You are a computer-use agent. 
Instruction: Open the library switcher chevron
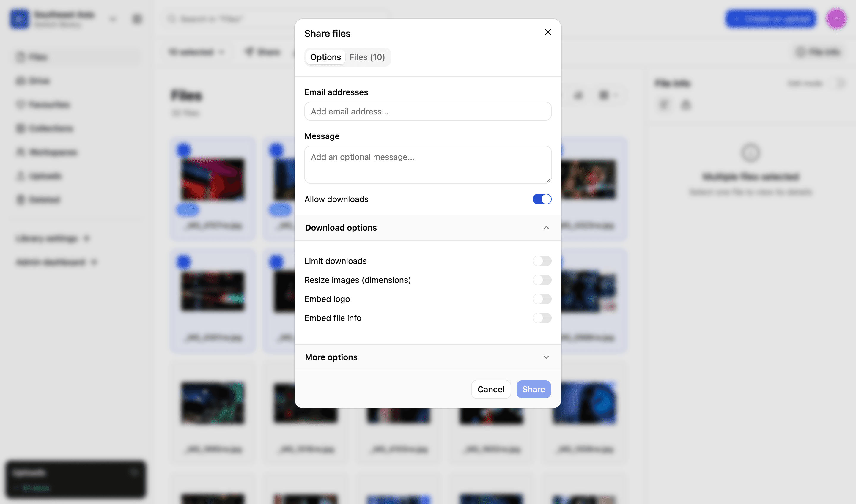click(x=113, y=19)
